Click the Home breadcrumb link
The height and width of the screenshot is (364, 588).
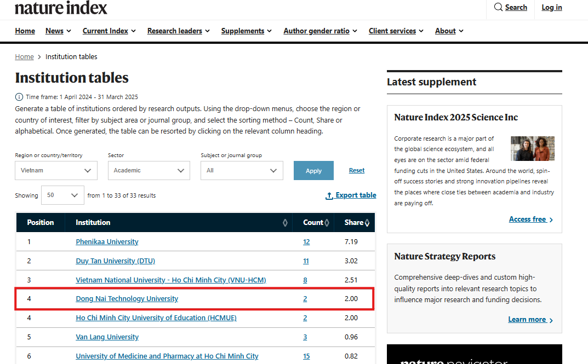pyautogui.click(x=24, y=57)
